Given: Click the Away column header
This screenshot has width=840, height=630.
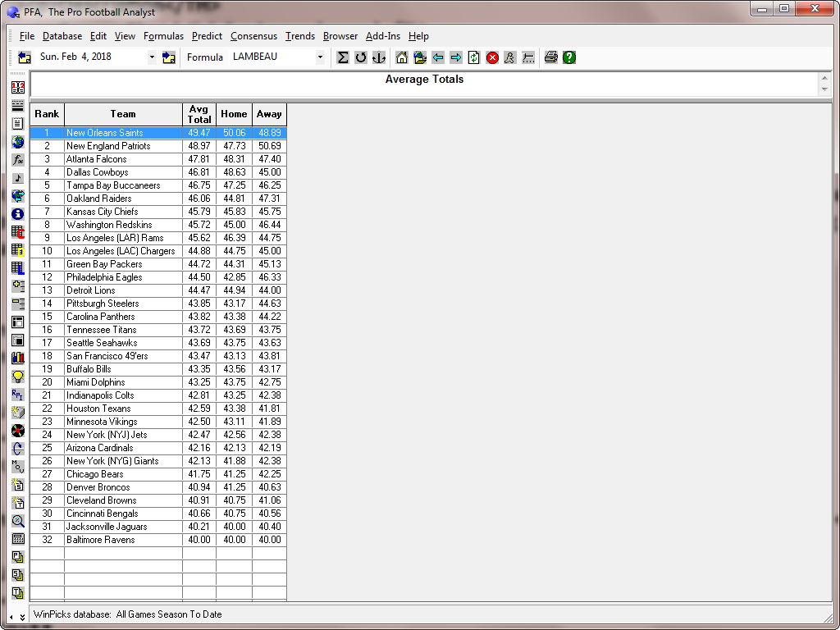Looking at the screenshot, I should [x=269, y=114].
